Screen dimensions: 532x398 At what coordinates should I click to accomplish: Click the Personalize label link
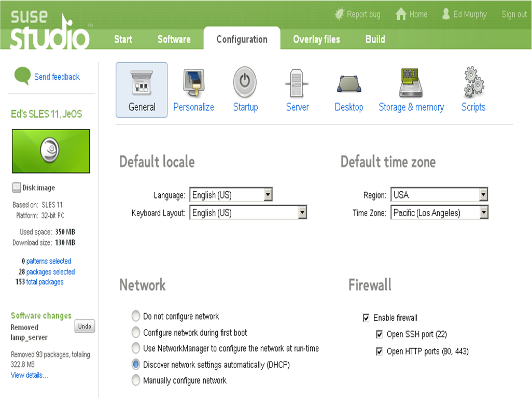pos(194,107)
